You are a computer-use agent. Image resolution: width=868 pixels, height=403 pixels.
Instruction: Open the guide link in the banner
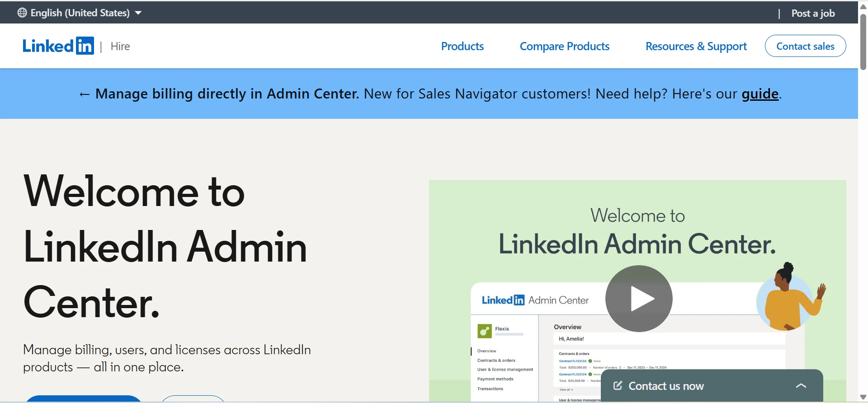(x=760, y=94)
